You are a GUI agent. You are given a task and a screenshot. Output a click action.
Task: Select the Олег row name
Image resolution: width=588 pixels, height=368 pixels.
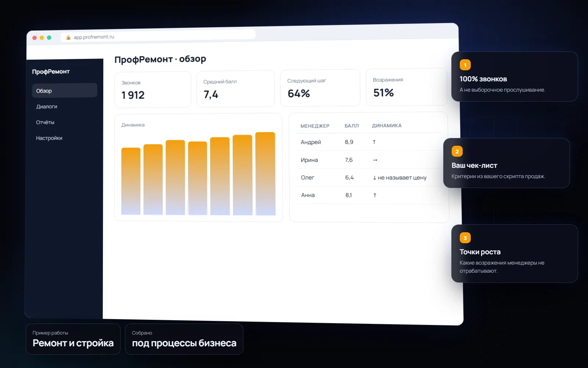308,177
